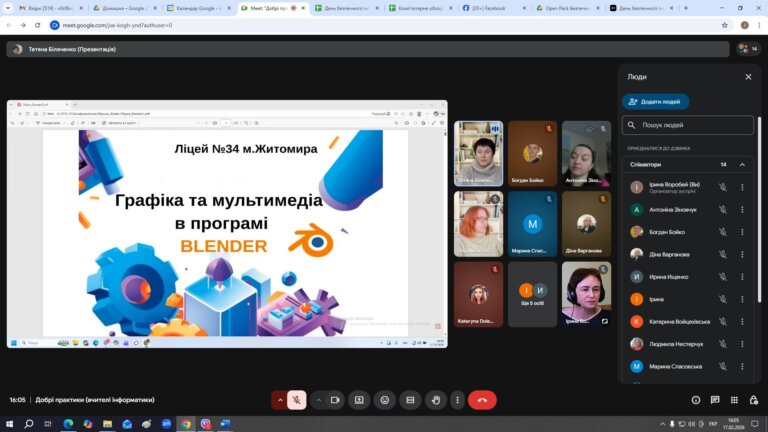
Task: Select the Kateryna video tile
Action: 479,294
